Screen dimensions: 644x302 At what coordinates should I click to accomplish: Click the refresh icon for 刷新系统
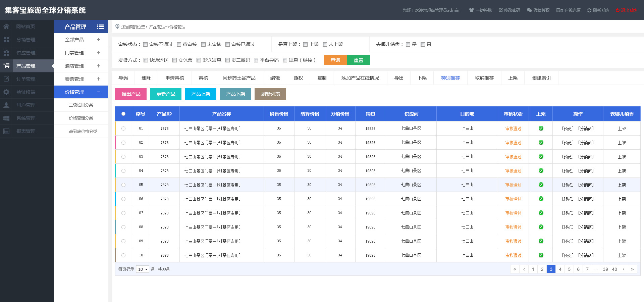(x=589, y=10)
